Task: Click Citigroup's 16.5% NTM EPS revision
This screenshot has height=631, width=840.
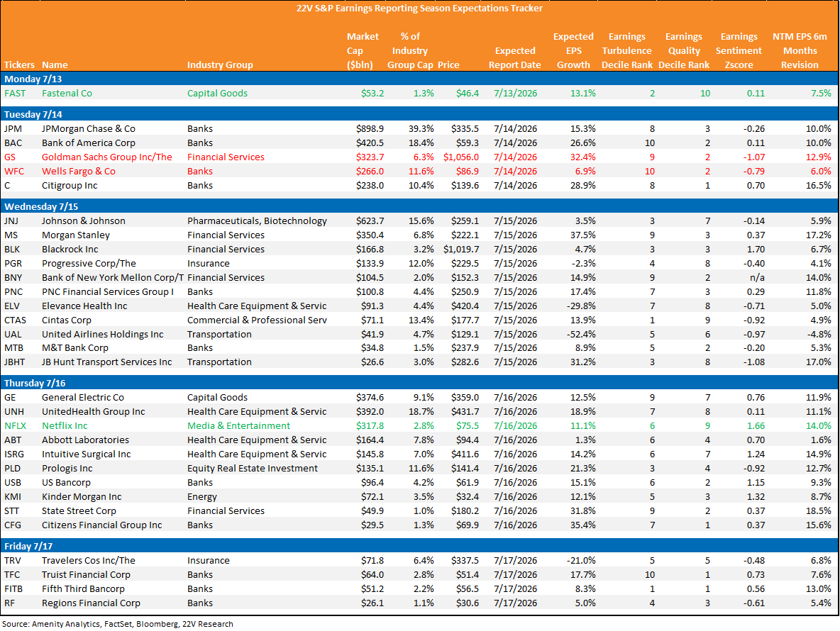Action: click(819, 186)
